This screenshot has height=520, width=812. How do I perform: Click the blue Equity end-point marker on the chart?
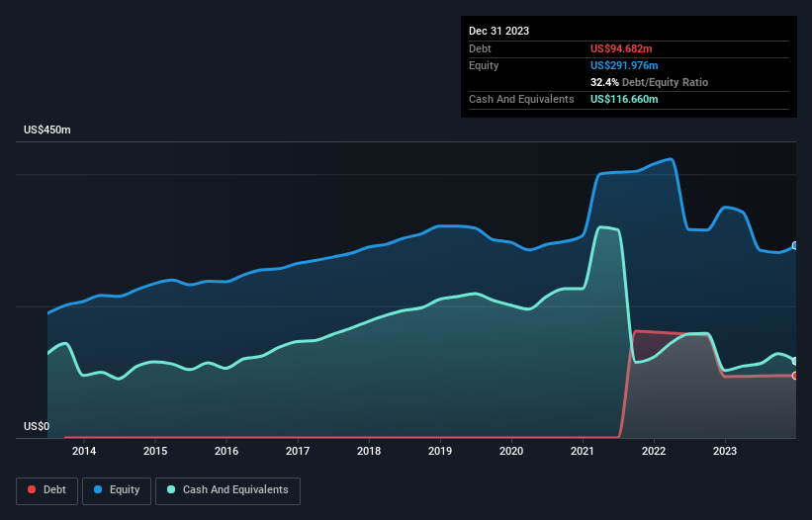[795, 246]
